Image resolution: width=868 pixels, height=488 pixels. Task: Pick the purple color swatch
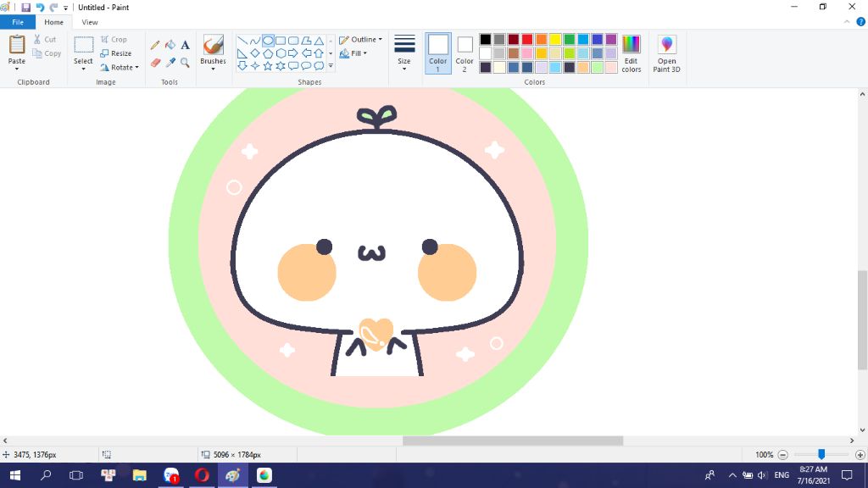[x=611, y=39]
